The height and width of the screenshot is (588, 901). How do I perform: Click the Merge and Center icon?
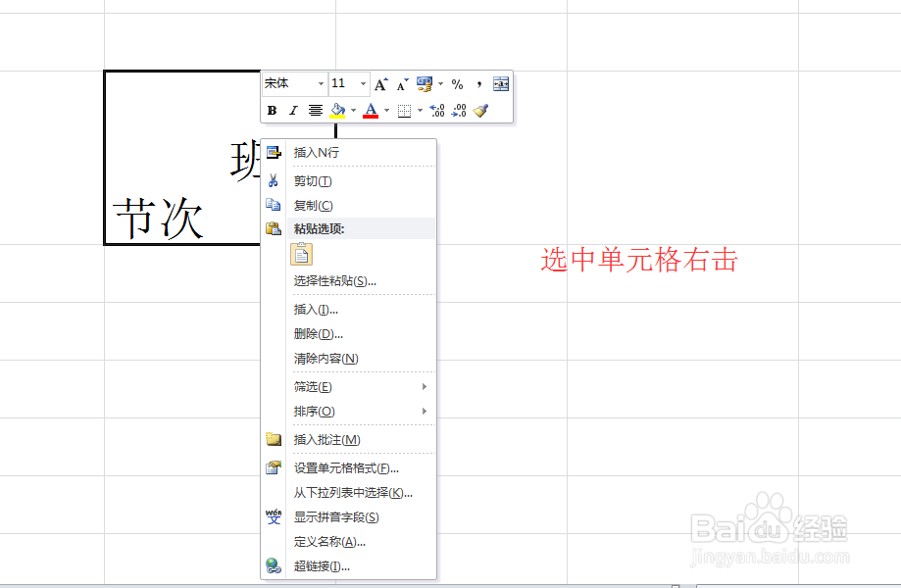click(x=500, y=84)
